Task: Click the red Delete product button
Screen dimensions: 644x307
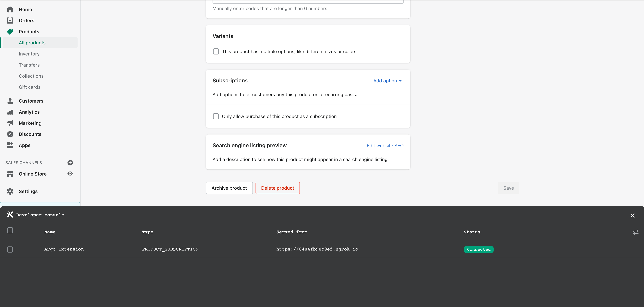Action: (278, 188)
